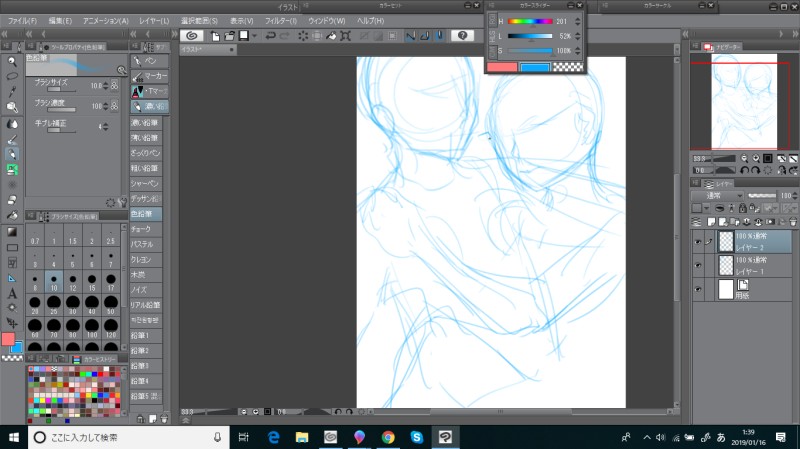Open ファイル(F) menu
800x449 pixels.
tap(22, 21)
